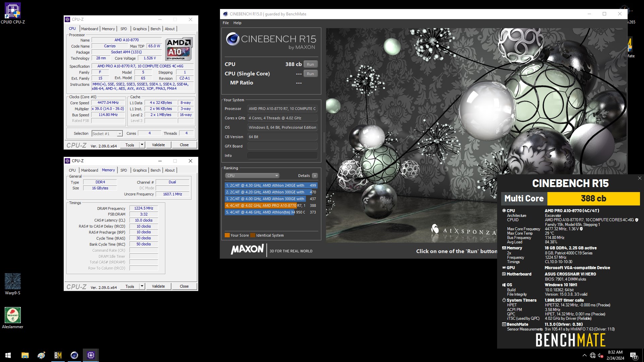Open the Aleslammer desktop icon
Screen dimensions: 644x362
coord(13,318)
